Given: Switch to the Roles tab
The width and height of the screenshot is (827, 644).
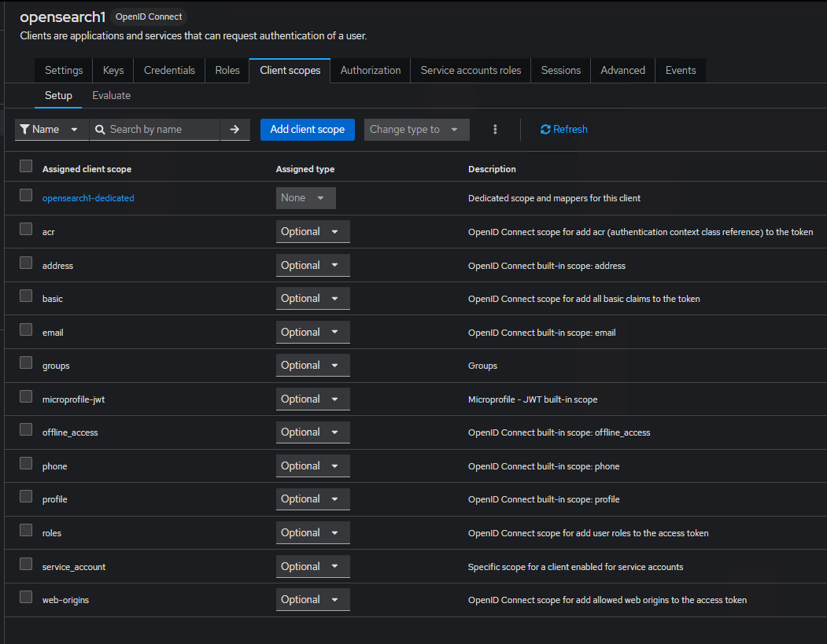Looking at the screenshot, I should (x=227, y=71).
